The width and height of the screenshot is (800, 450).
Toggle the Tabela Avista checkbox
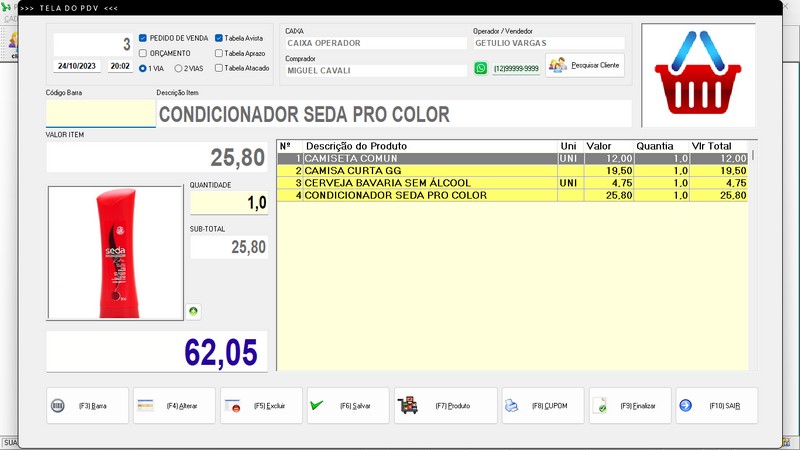click(x=219, y=38)
